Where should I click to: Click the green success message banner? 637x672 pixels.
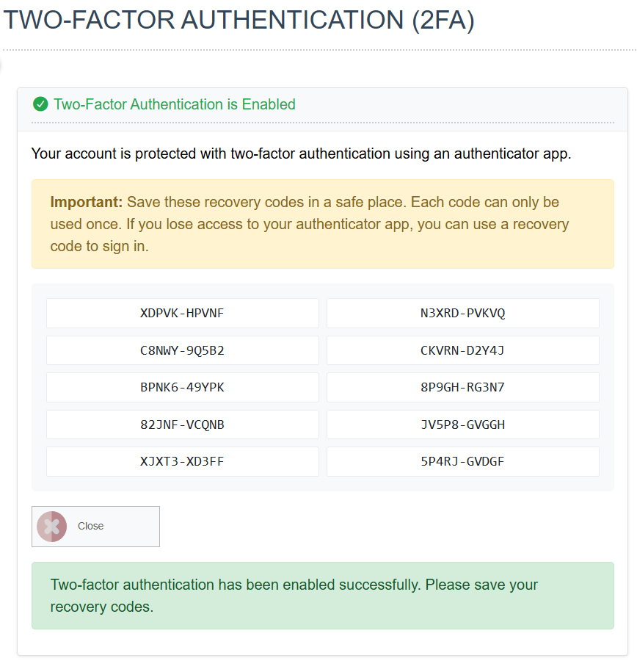(x=323, y=596)
